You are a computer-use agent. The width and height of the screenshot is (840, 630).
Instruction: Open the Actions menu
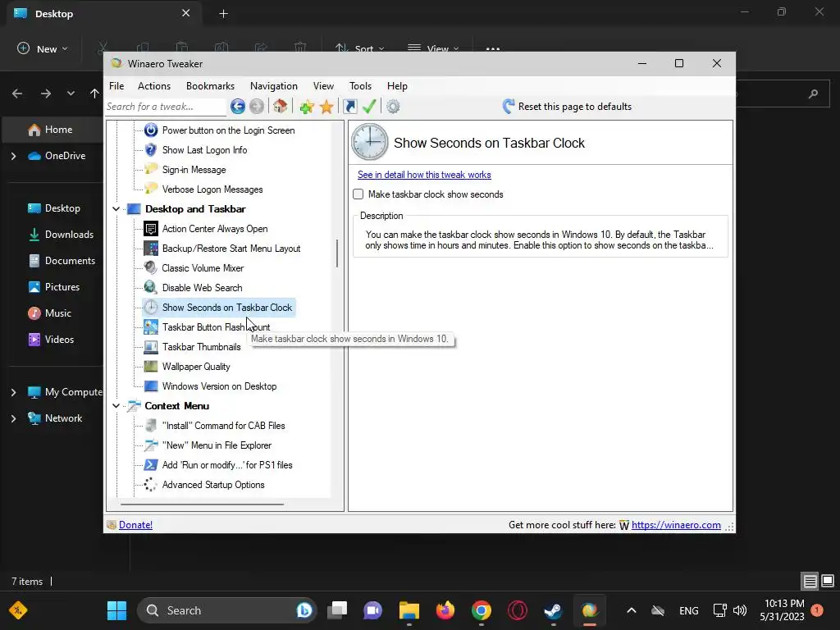pos(154,85)
